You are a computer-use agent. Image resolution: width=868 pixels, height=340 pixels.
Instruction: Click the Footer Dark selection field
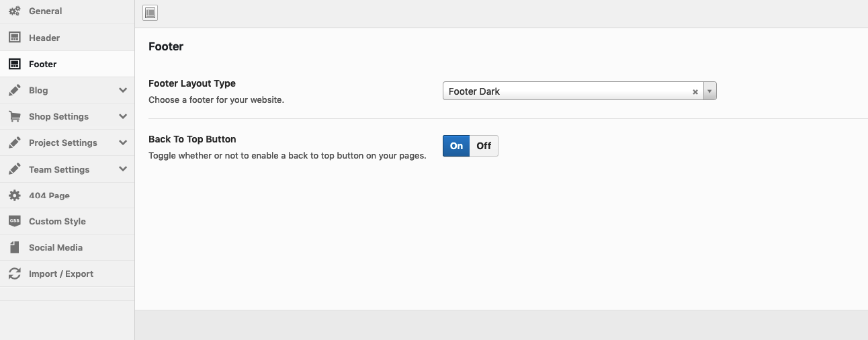coord(564,91)
